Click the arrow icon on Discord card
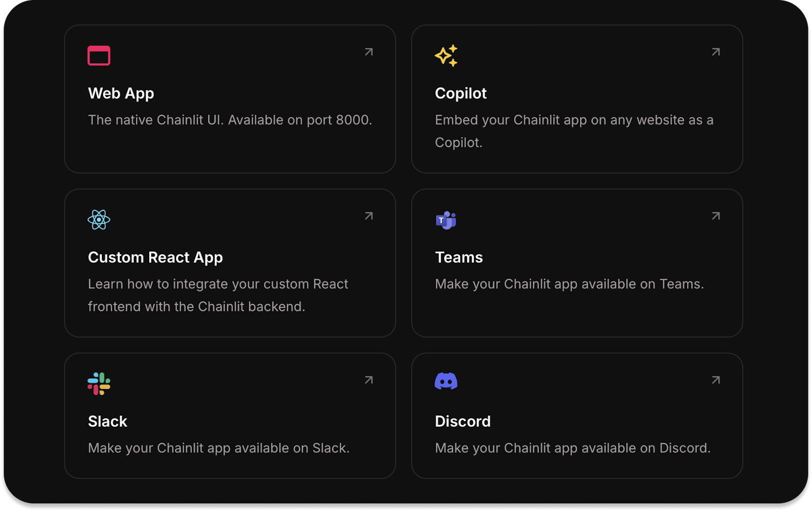Image resolution: width=812 pixels, height=511 pixels. (x=716, y=380)
